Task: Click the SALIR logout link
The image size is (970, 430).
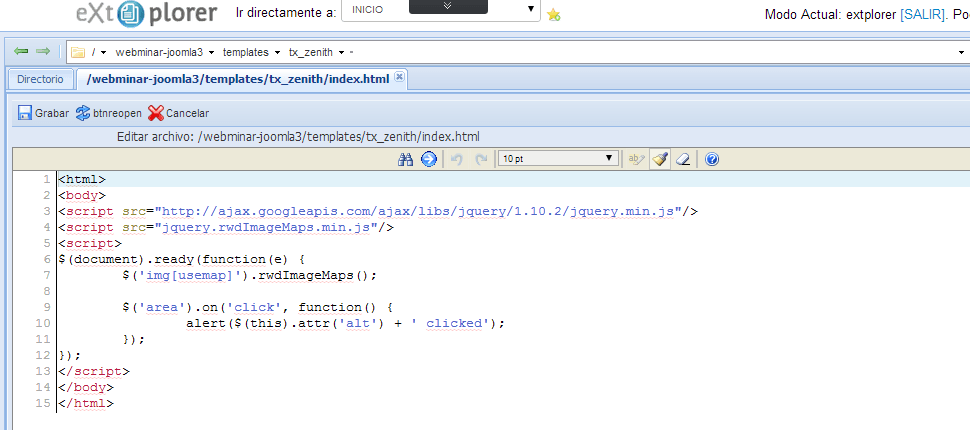Action: pos(922,14)
